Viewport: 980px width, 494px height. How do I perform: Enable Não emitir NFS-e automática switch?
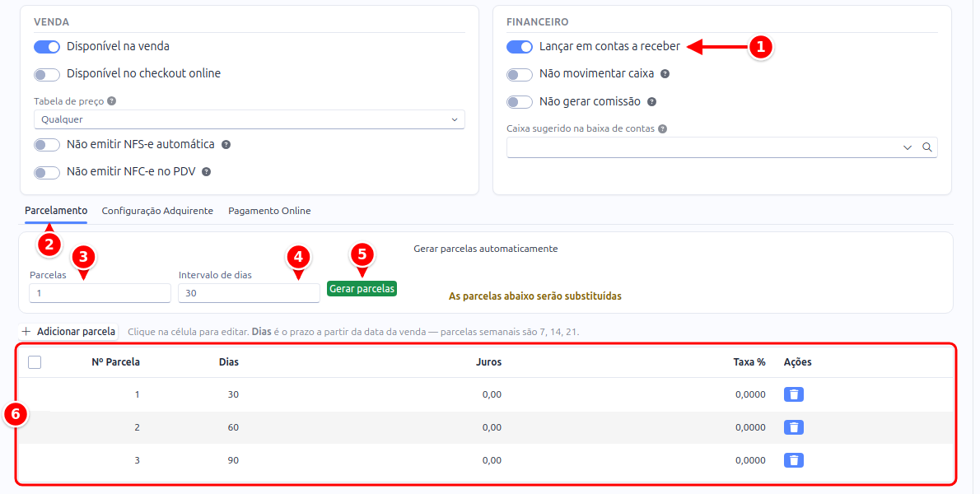47,145
